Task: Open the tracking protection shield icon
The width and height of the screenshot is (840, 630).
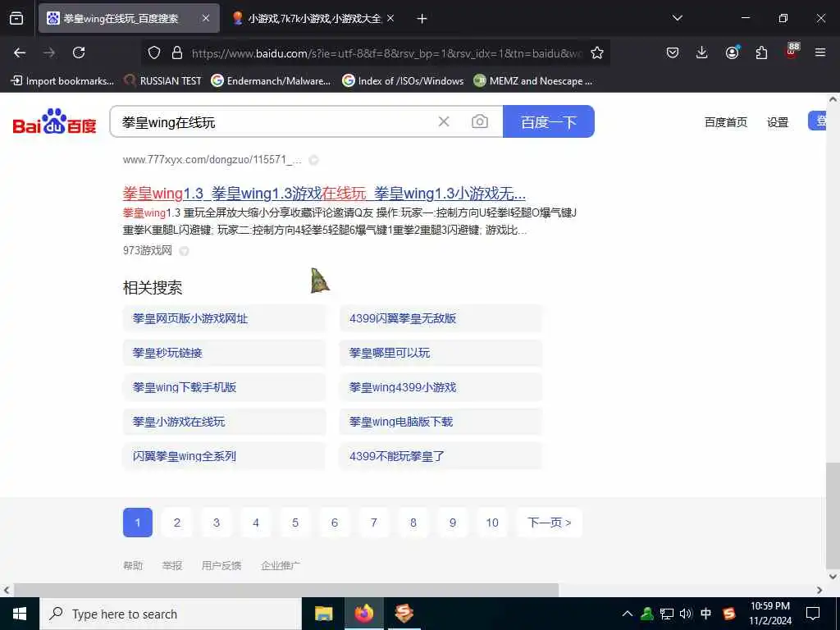Action: pos(154,52)
